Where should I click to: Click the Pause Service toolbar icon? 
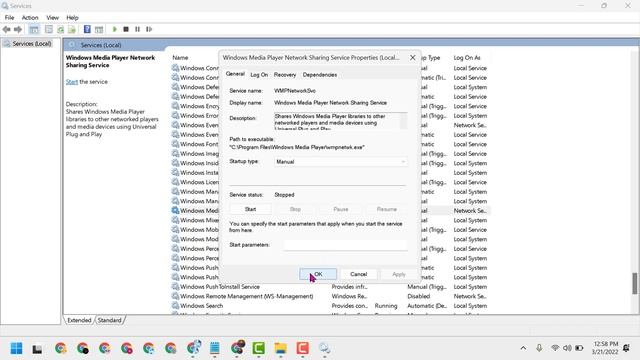pyautogui.click(x=138, y=29)
